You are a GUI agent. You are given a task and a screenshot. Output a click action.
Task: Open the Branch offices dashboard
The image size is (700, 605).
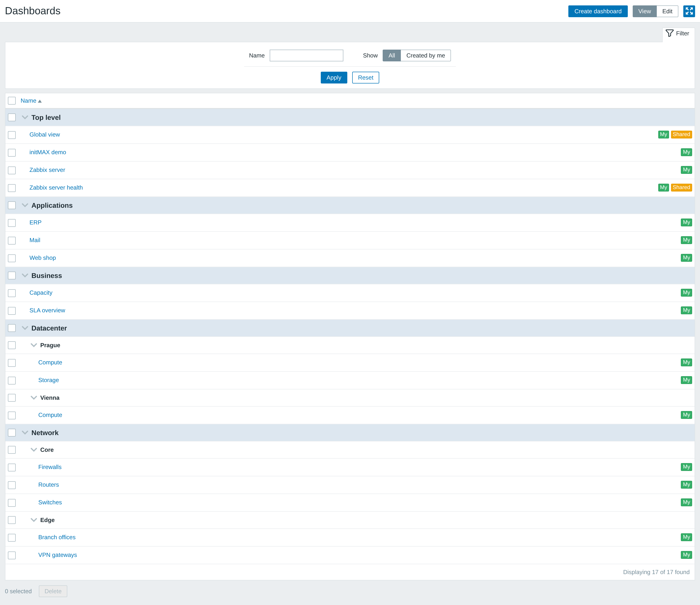point(57,537)
